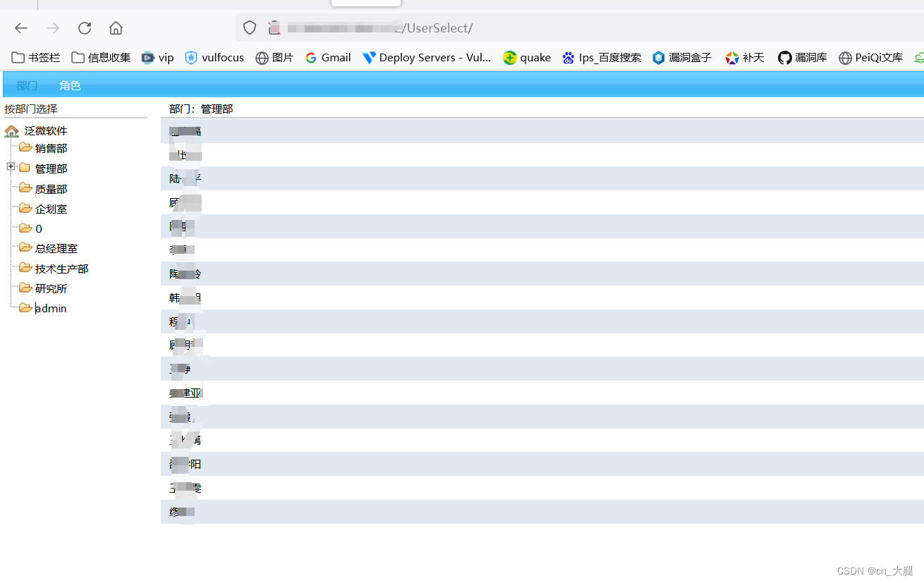Screen dimensions: 924x583
Task: Open the vip bookmark
Action: (x=157, y=58)
